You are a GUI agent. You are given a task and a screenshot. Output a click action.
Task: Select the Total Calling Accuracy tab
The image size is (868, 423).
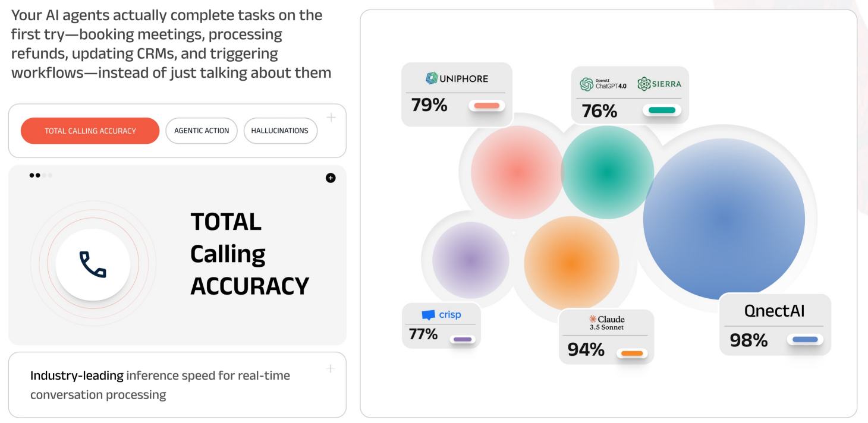[x=90, y=131]
